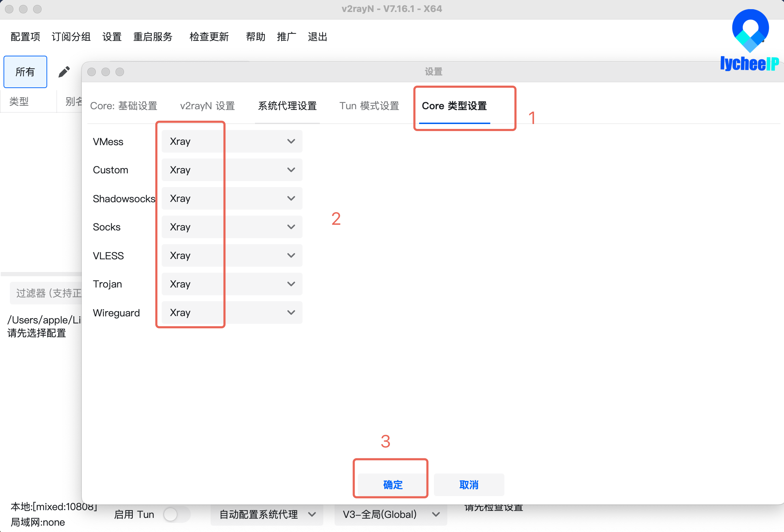Select the 所有 group button
Image resolution: width=784 pixels, height=532 pixels.
coord(25,72)
